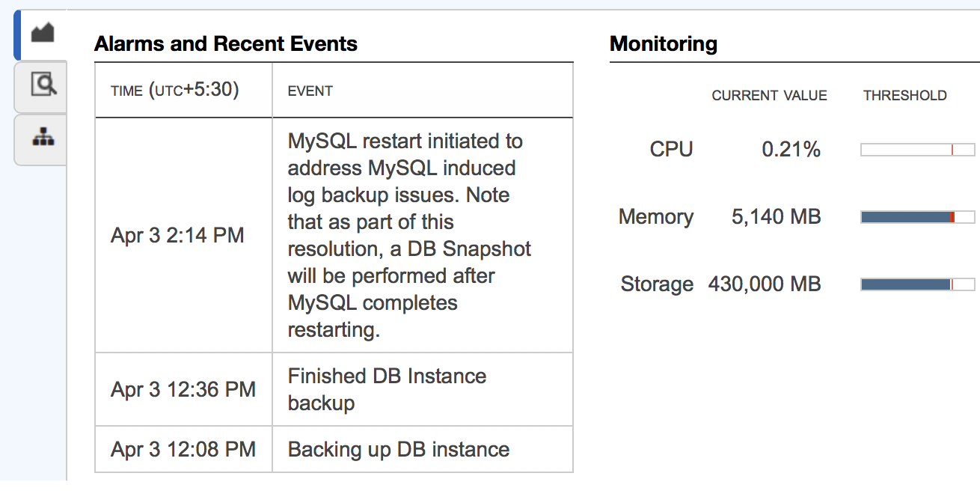Click the CPU threshold bar
Image resolution: width=980 pixels, height=491 pixels.
[917, 150]
